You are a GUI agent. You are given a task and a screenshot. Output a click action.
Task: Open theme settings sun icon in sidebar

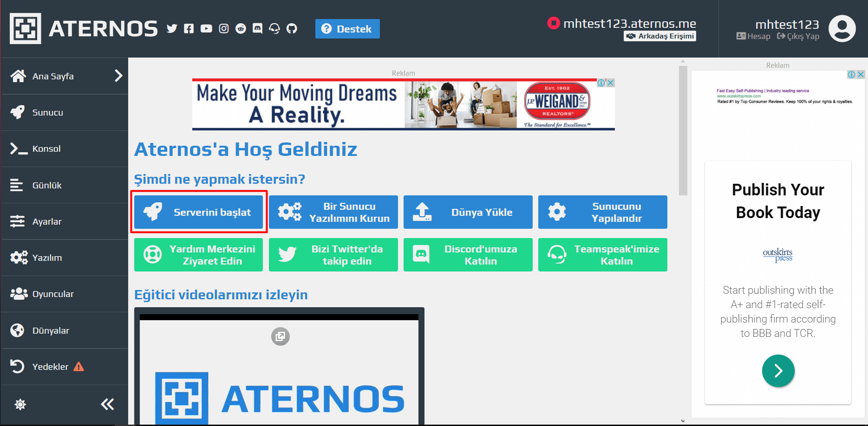[x=20, y=404]
